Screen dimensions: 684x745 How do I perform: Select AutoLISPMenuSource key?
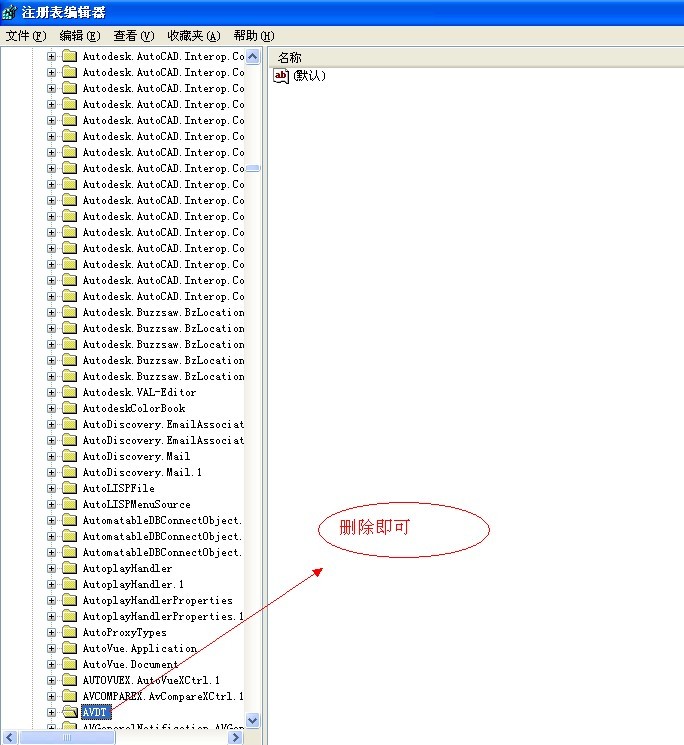pyautogui.click(x=136, y=504)
